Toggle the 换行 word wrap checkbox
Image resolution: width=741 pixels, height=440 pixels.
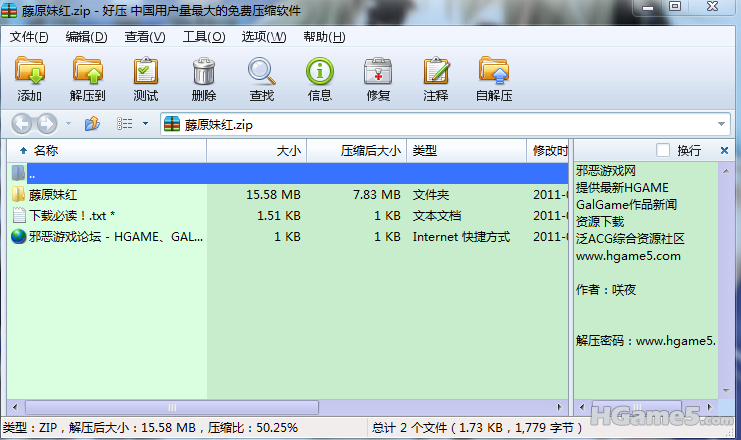pyautogui.click(x=663, y=150)
